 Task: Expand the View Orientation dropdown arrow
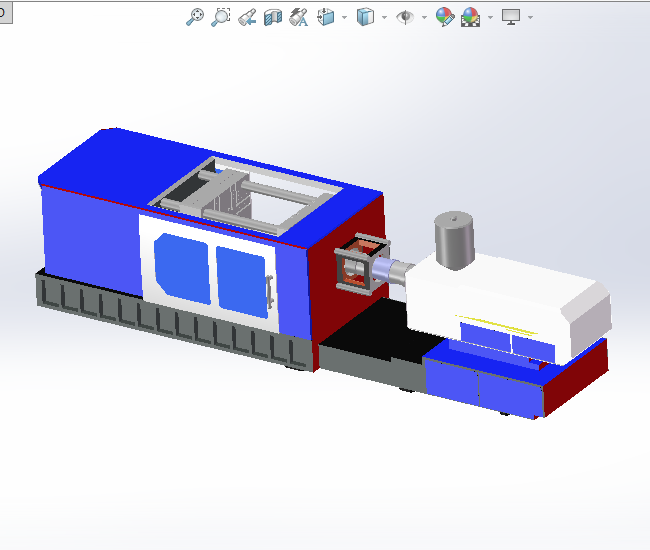(x=344, y=17)
